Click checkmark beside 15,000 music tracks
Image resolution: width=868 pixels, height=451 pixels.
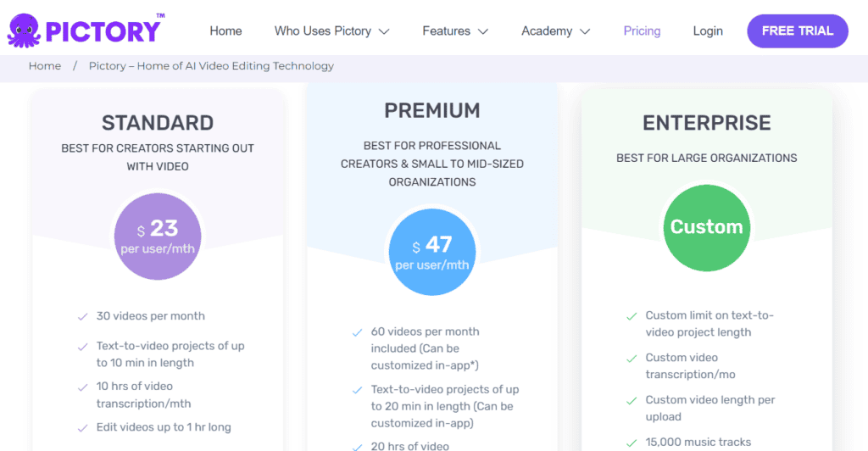tap(632, 443)
